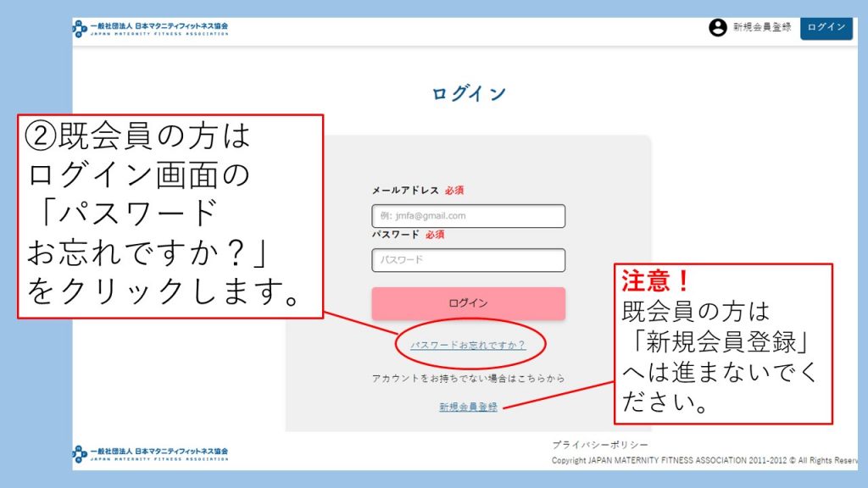Submit with the pink ログイン button
This screenshot has height=488, width=868.
(468, 303)
